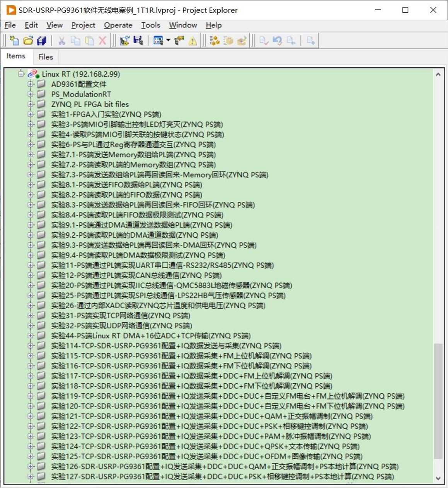Expand the 实验31 TCP网络通信 folder
Viewport: 448px width, 488px height.
click(x=31, y=315)
